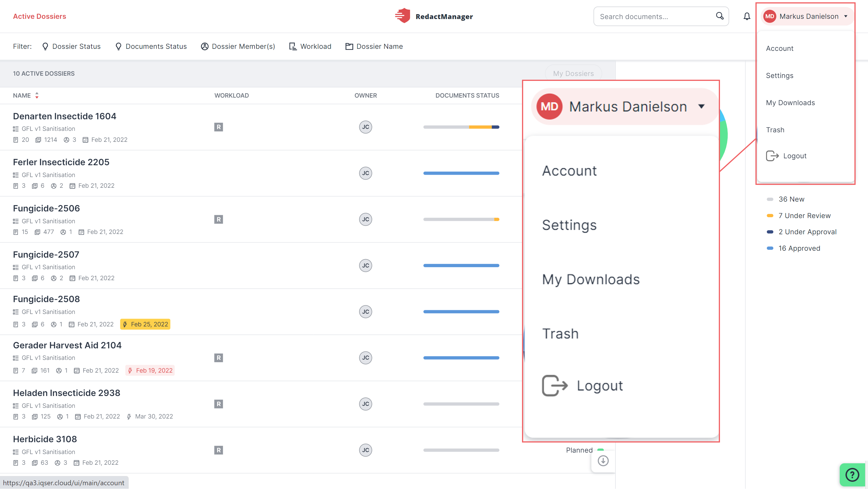Click the 10 ACTIVE DOSSIERS heading
This screenshot has width=868, height=489.
click(x=44, y=74)
